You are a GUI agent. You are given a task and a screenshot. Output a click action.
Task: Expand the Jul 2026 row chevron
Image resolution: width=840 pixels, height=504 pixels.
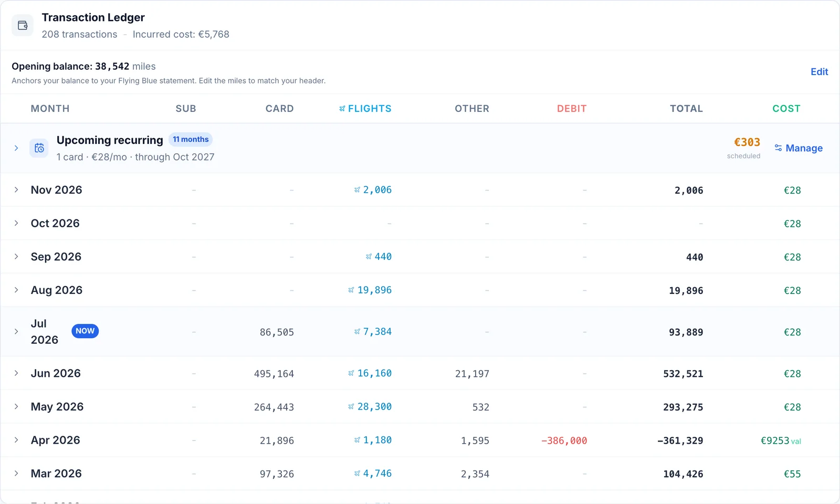click(x=16, y=331)
